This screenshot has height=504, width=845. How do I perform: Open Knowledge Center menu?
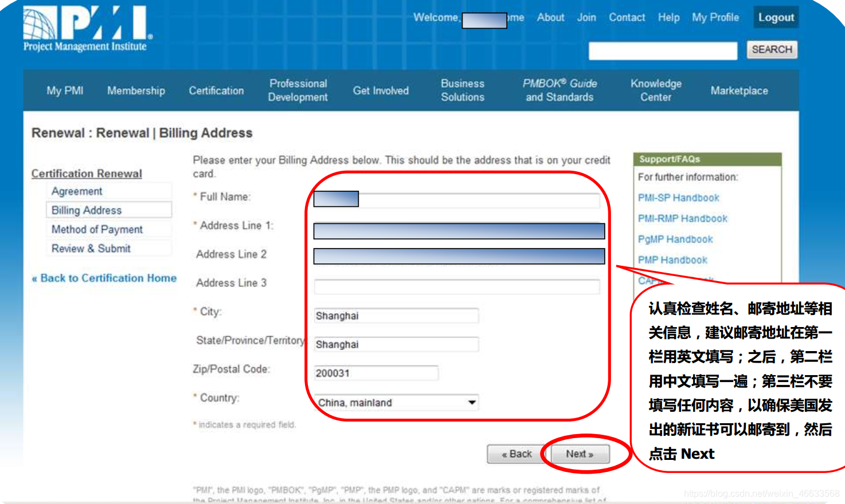coord(656,90)
